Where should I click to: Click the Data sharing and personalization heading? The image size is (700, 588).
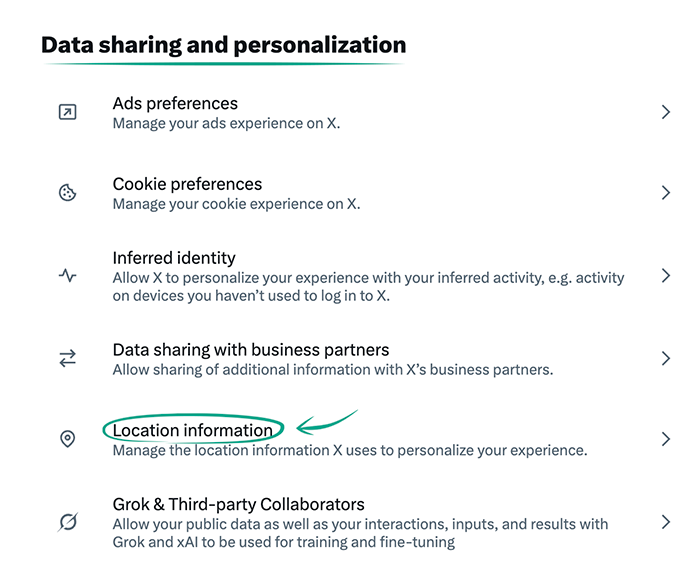[223, 45]
